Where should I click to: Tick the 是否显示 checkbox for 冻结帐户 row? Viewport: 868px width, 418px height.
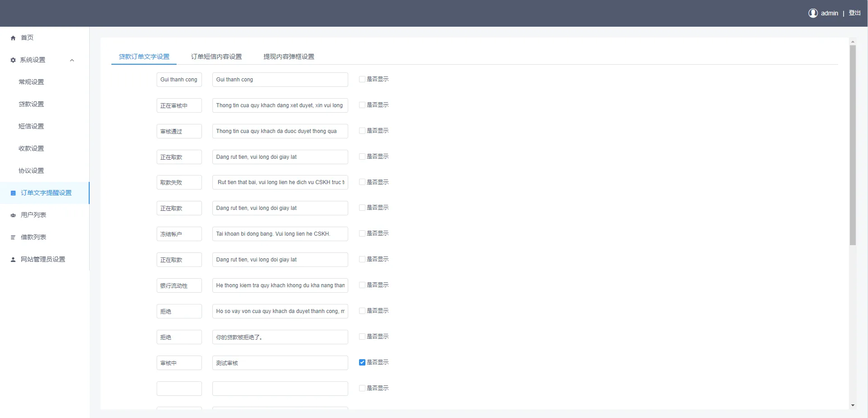(362, 233)
